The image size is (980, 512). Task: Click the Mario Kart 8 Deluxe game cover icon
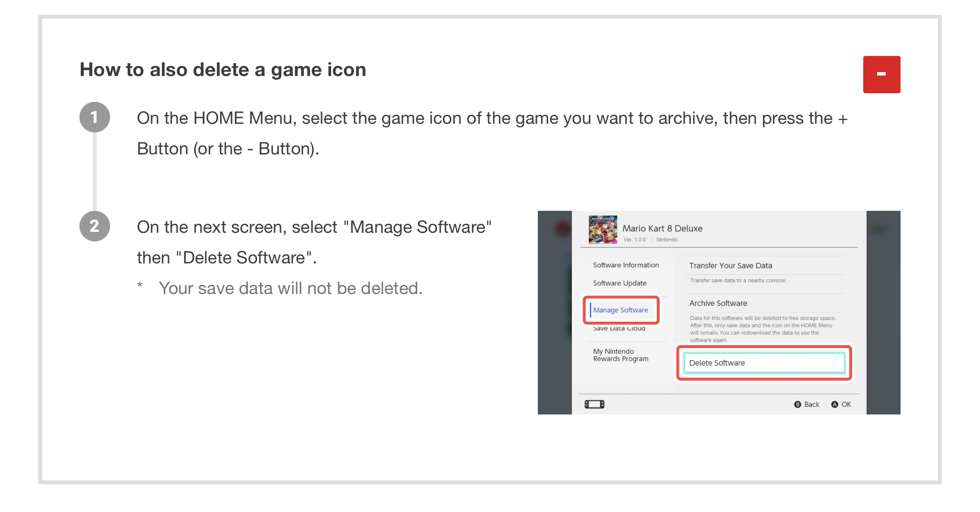(x=603, y=229)
